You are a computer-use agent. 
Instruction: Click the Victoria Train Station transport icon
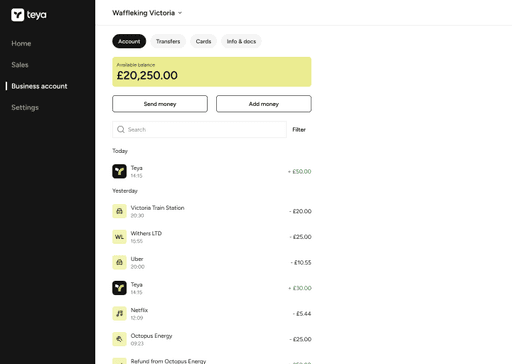point(119,211)
